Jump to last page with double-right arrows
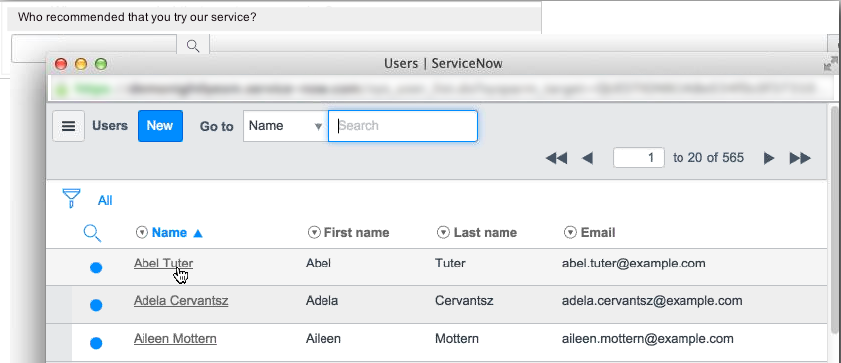 pos(800,158)
